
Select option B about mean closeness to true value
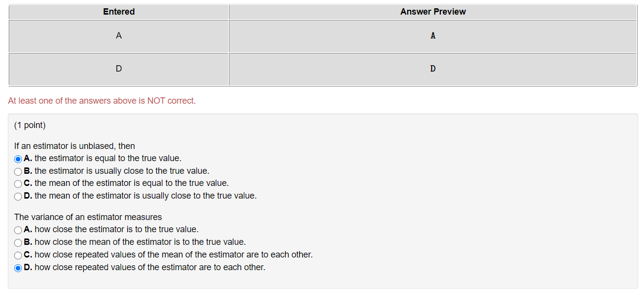coord(18,242)
